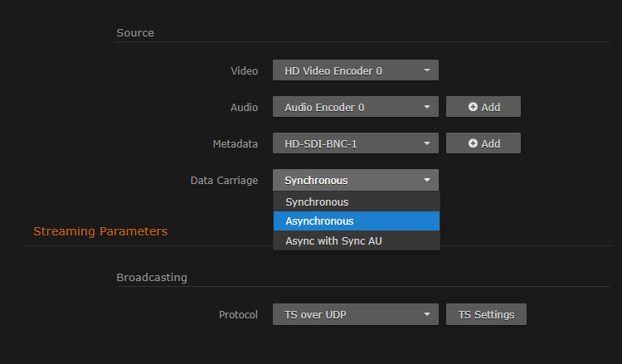Click the Source section label
The height and width of the screenshot is (364, 622).
click(x=135, y=32)
